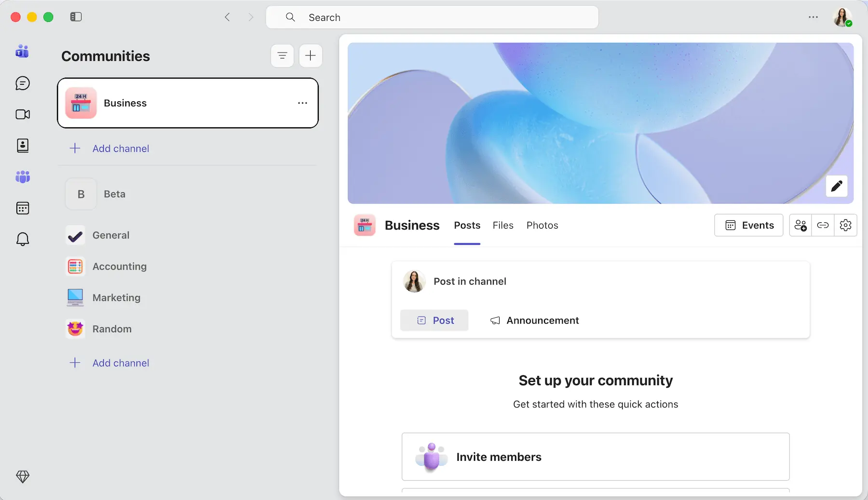Click the Business store icon in list
The width and height of the screenshot is (868, 500).
[x=81, y=103]
